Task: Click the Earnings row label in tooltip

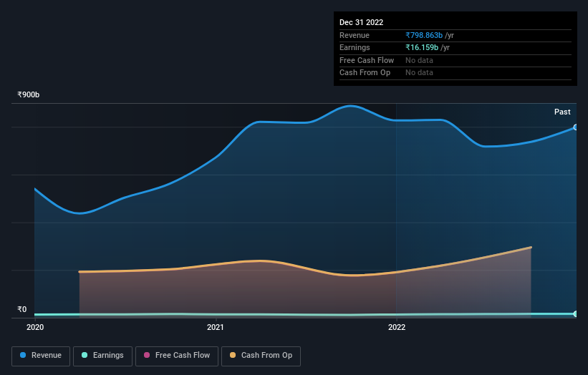Action: (x=355, y=47)
